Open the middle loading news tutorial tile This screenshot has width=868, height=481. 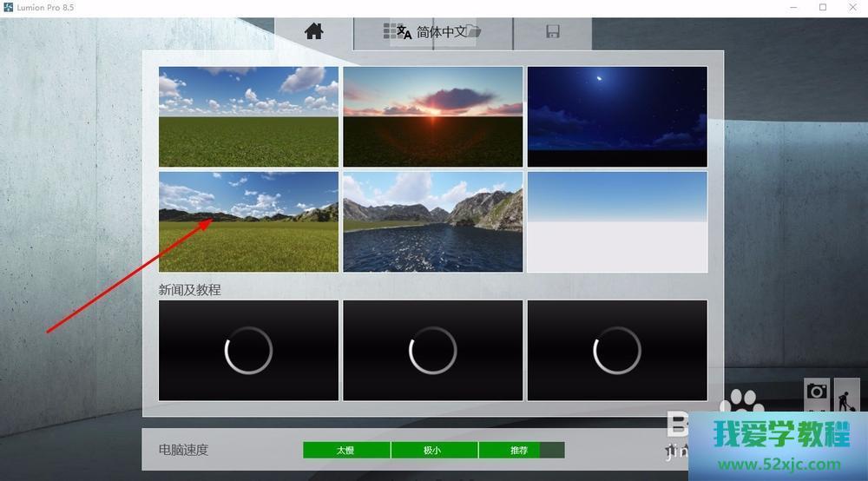click(433, 351)
